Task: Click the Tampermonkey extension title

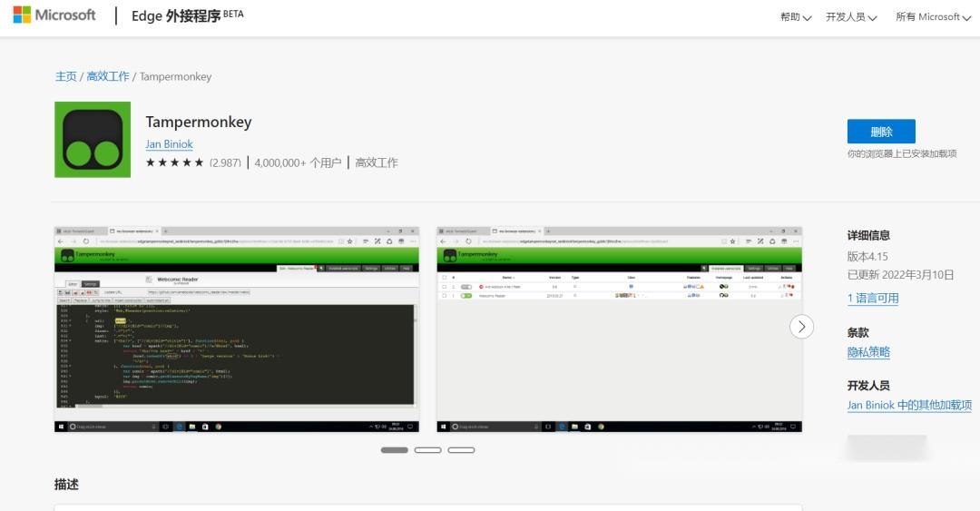Action: (x=199, y=122)
